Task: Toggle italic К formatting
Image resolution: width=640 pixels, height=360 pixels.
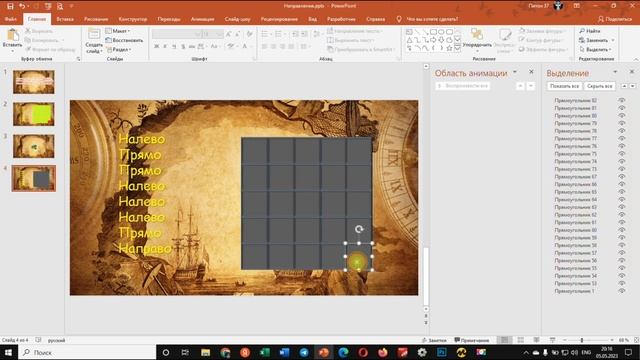Action: coord(165,47)
